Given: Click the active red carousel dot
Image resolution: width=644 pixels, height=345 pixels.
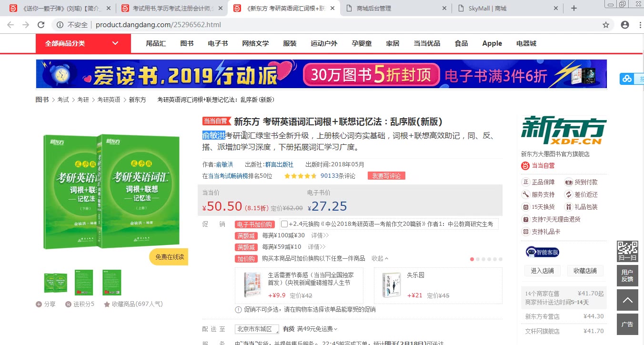Looking at the screenshot, I should point(472,259).
